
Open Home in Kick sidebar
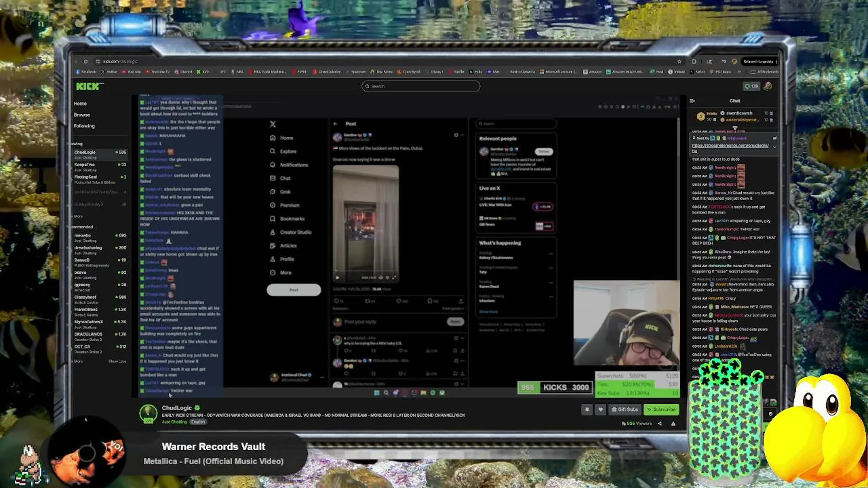80,104
